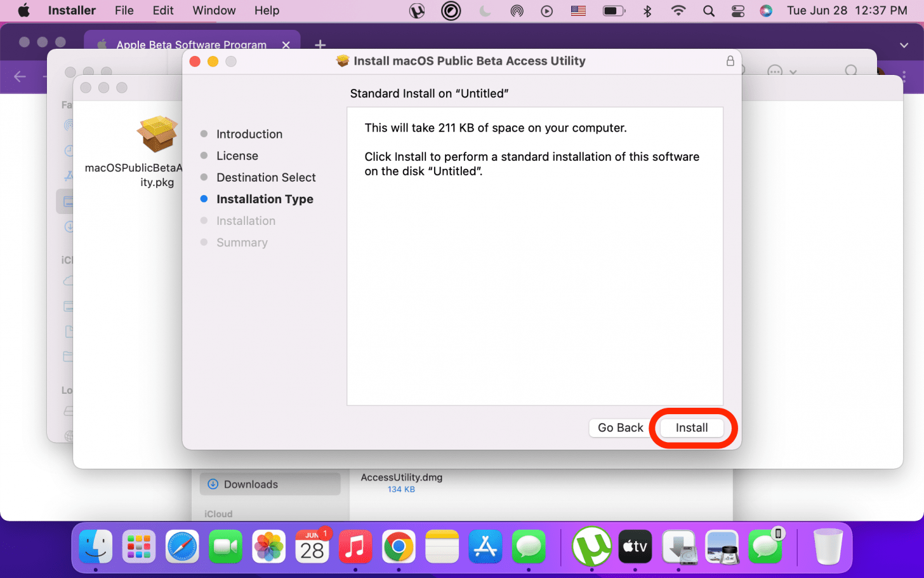
Task: Open Trash from the Dock
Action: tap(828, 547)
